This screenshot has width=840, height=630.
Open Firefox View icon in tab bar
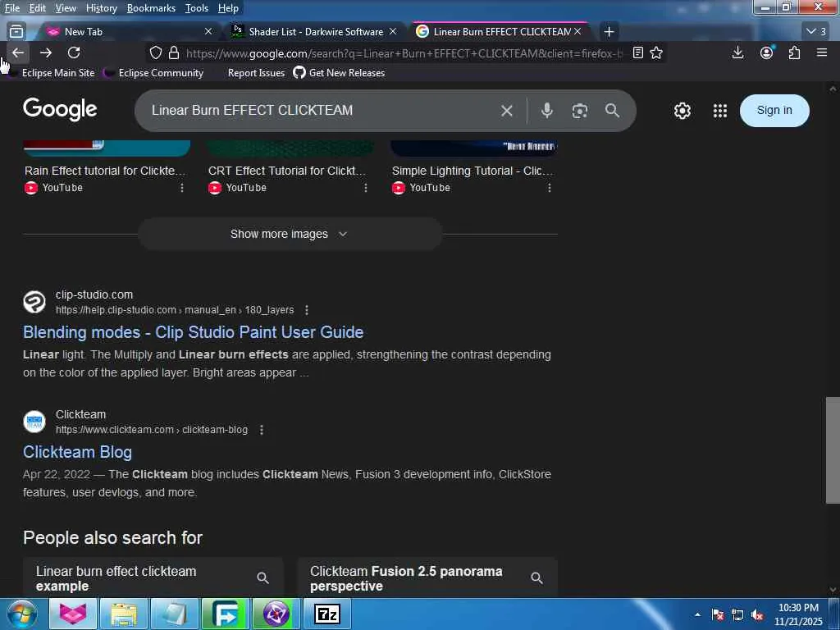[x=16, y=32]
